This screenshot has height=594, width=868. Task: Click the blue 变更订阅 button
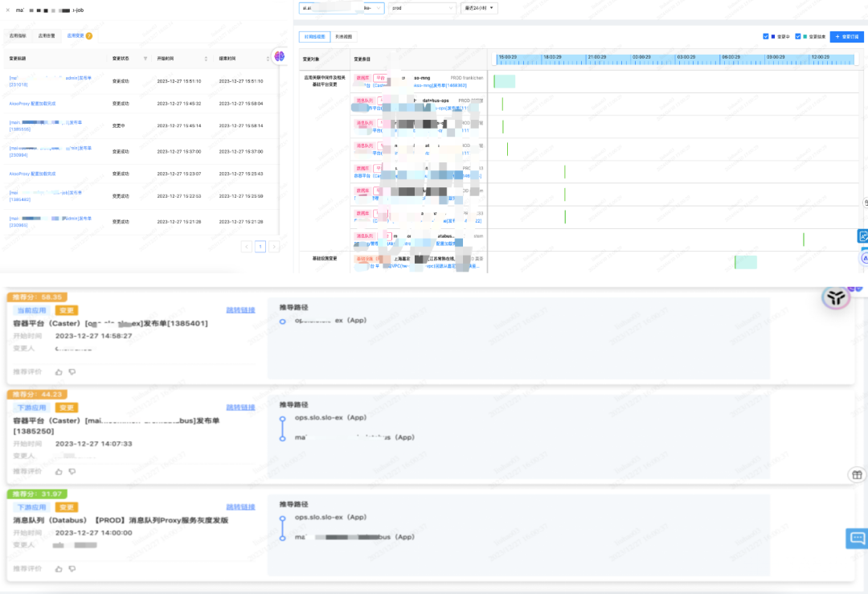(847, 36)
